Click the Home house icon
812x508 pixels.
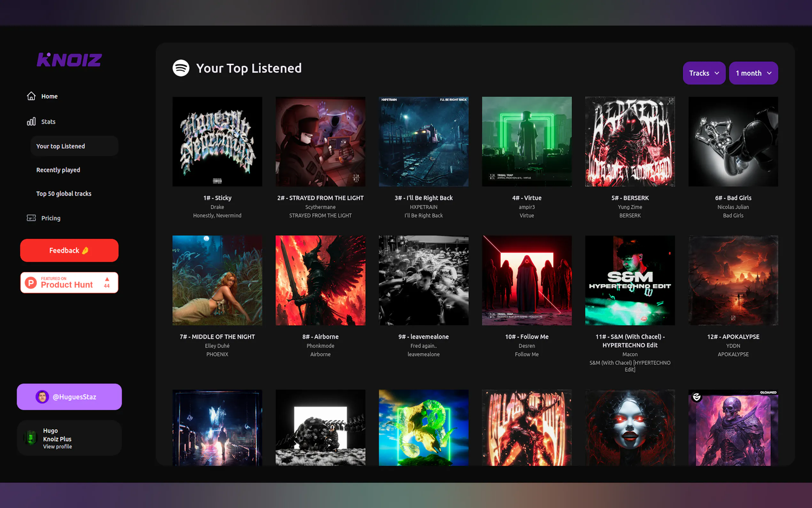pyautogui.click(x=31, y=96)
